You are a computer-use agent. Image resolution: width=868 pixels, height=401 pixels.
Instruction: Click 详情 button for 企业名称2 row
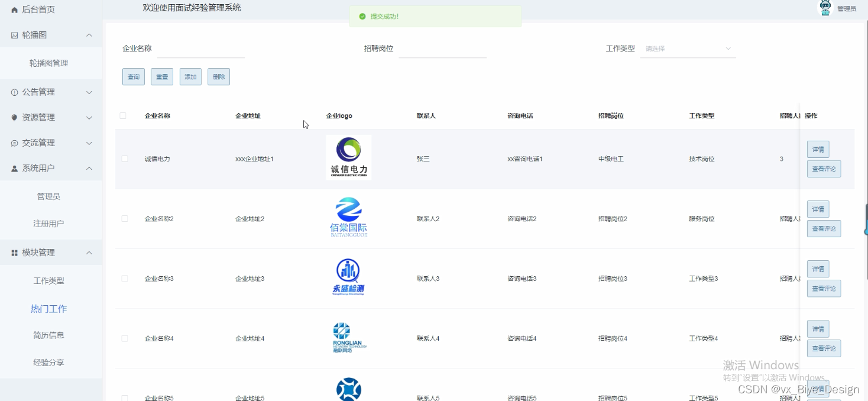coord(818,209)
